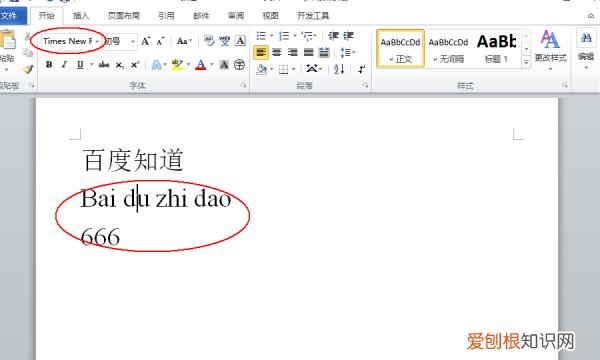Click the Cut scissors icon
Screen dimensions: 600x360
click(27, 36)
